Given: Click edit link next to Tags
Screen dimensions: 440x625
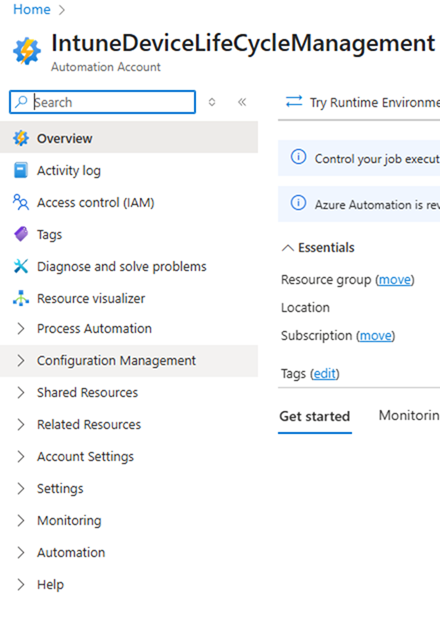Looking at the screenshot, I should coord(324,374).
